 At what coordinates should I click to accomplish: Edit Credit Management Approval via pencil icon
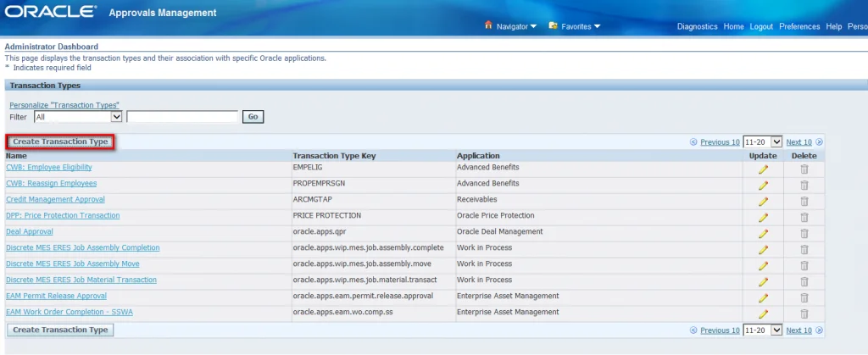(x=763, y=202)
